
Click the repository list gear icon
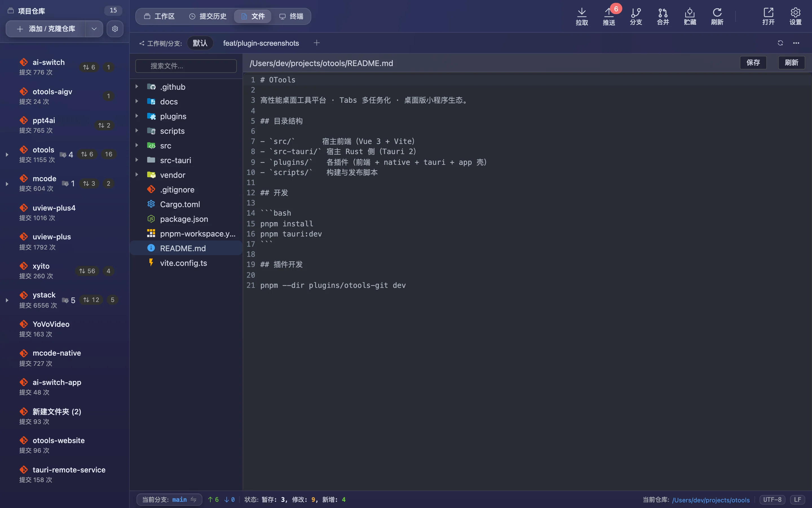pos(115,29)
